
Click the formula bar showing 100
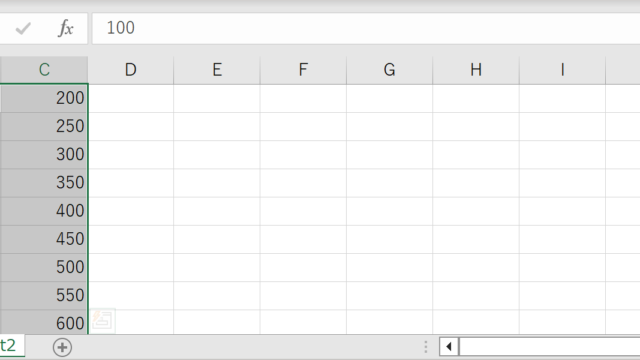point(366,28)
